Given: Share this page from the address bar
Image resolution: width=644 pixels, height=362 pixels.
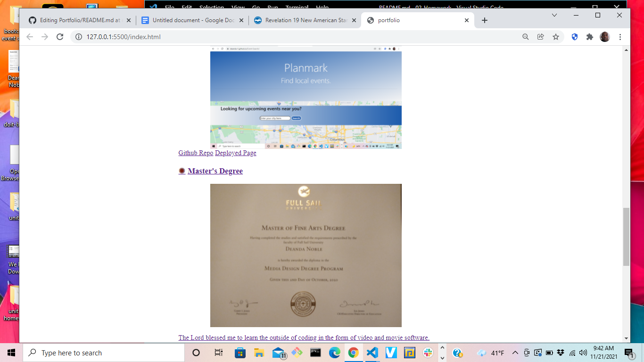Looking at the screenshot, I should [541, 37].
